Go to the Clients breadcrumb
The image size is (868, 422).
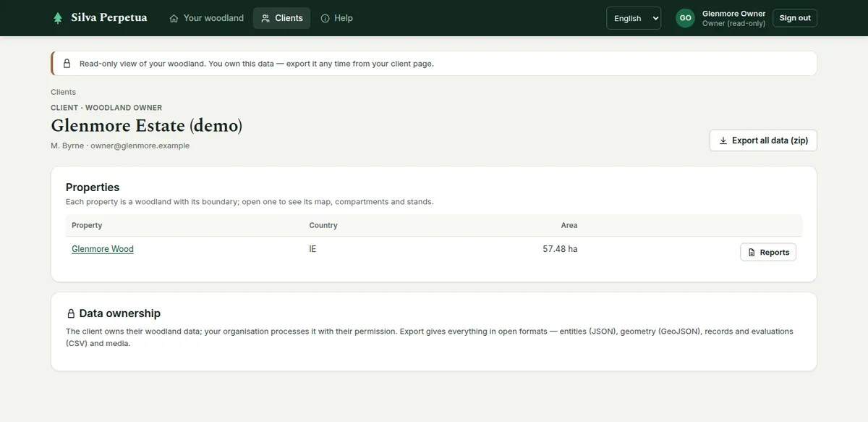tap(63, 92)
